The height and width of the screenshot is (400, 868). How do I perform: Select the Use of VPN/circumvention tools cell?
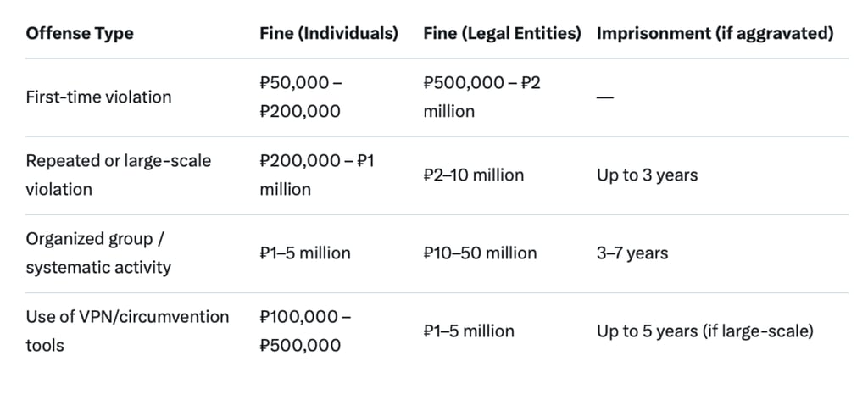coord(127,331)
